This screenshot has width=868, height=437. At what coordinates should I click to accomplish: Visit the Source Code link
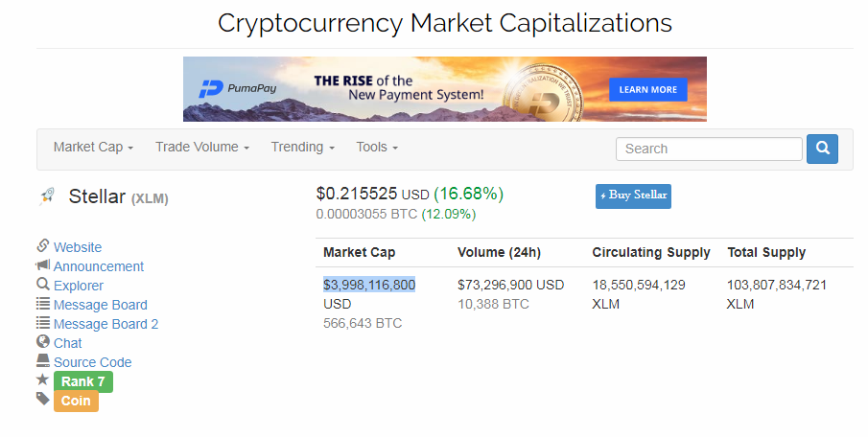[x=93, y=362]
